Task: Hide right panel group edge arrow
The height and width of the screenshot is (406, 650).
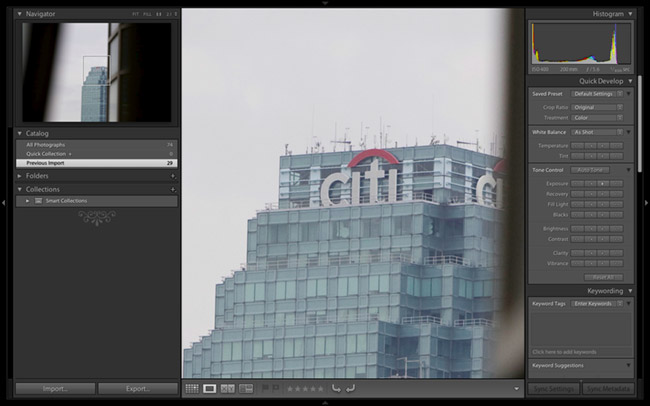Action: [646, 203]
